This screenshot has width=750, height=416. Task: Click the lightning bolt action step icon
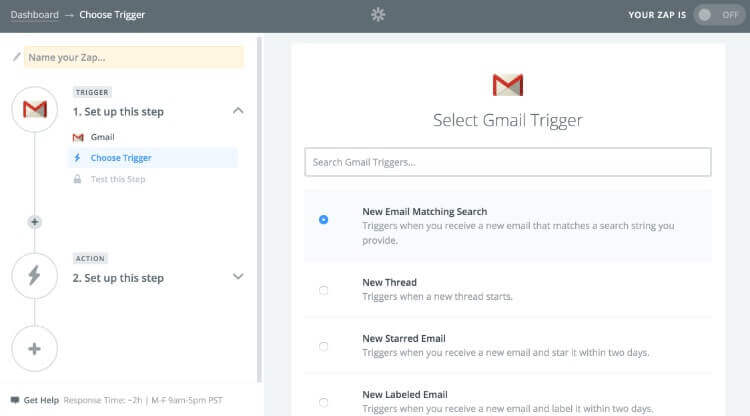point(35,276)
